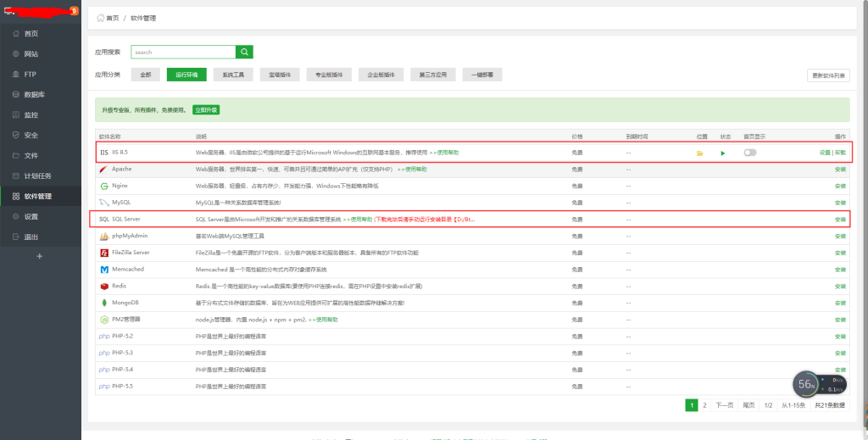The image size is (868, 440).
Task: Click the 首页 breadcrumb link
Action: [x=113, y=19]
